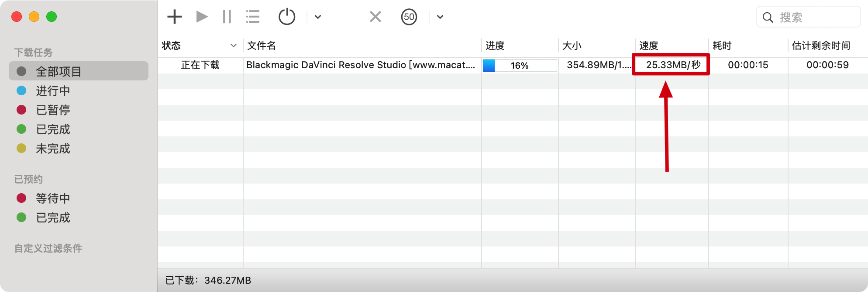
Task: Expand dropdown arrow beside speed limit icon
Action: tap(440, 17)
